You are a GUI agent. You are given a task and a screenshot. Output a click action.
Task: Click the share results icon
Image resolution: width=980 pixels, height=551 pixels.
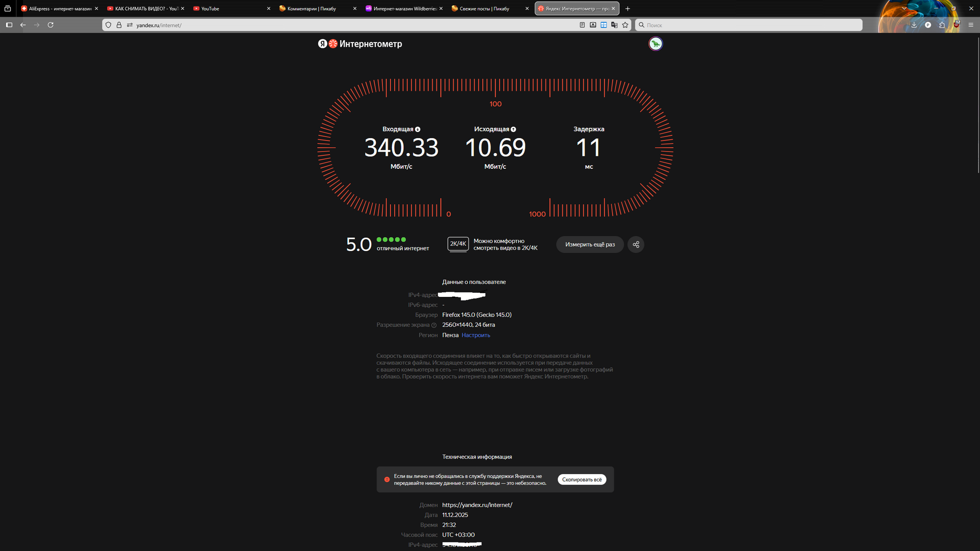coord(635,244)
